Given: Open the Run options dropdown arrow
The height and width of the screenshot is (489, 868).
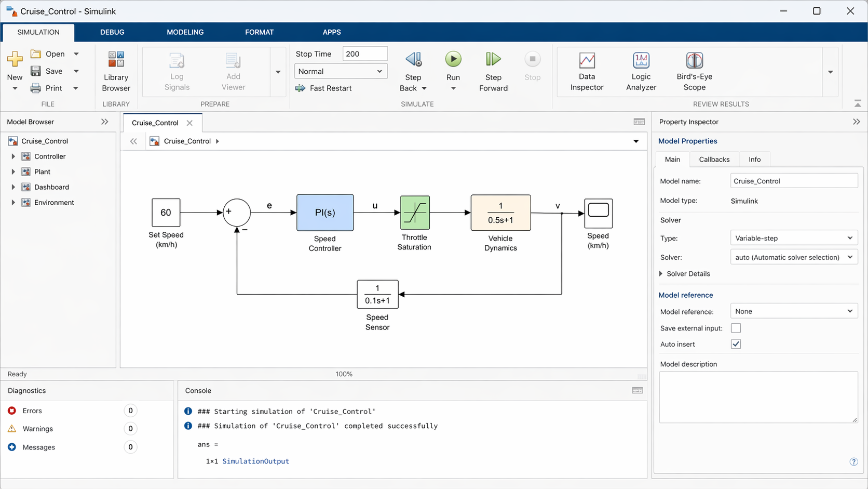Looking at the screenshot, I should 453,88.
